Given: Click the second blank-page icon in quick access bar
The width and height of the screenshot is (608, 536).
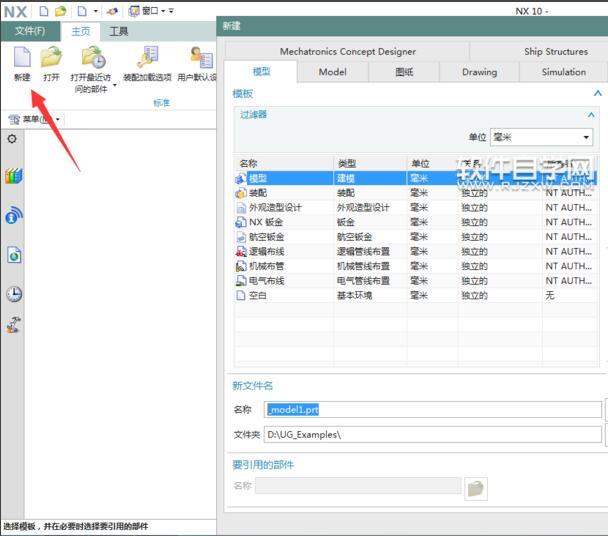Looking at the screenshot, I should (82, 11).
